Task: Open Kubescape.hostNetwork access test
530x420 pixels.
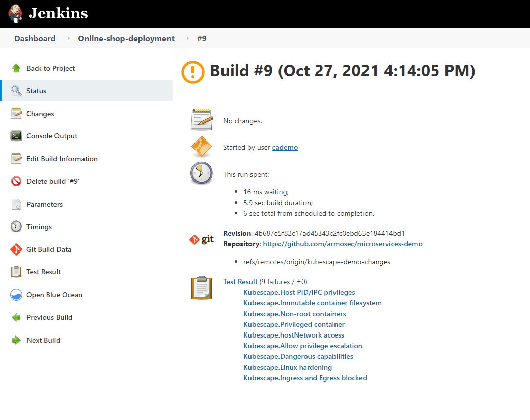Action: tap(294, 335)
